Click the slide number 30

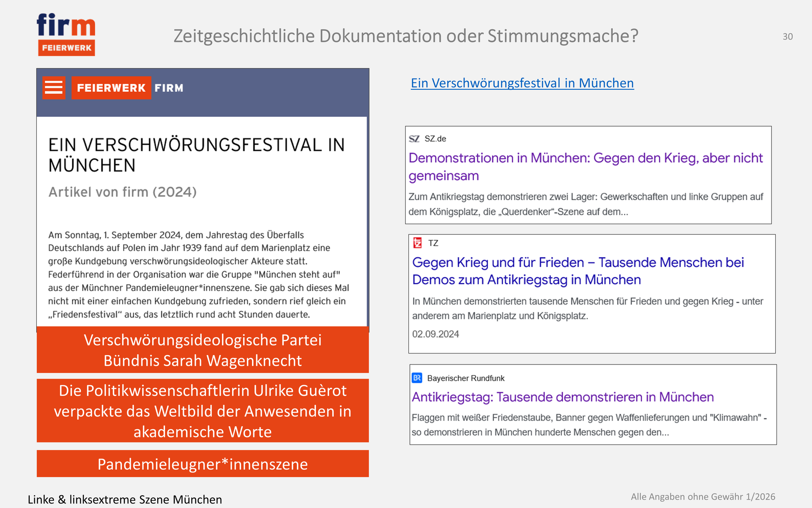(x=787, y=37)
